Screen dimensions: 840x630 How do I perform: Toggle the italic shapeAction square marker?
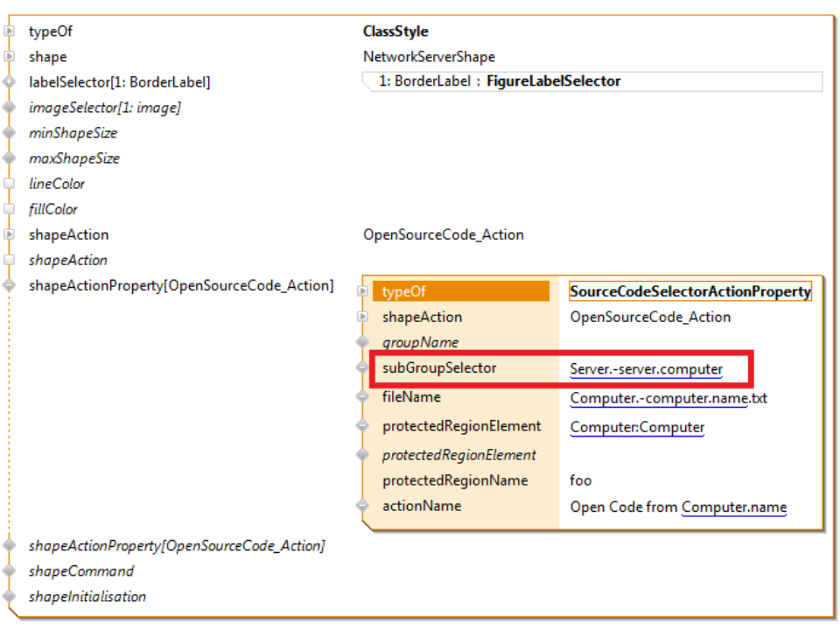(10, 260)
